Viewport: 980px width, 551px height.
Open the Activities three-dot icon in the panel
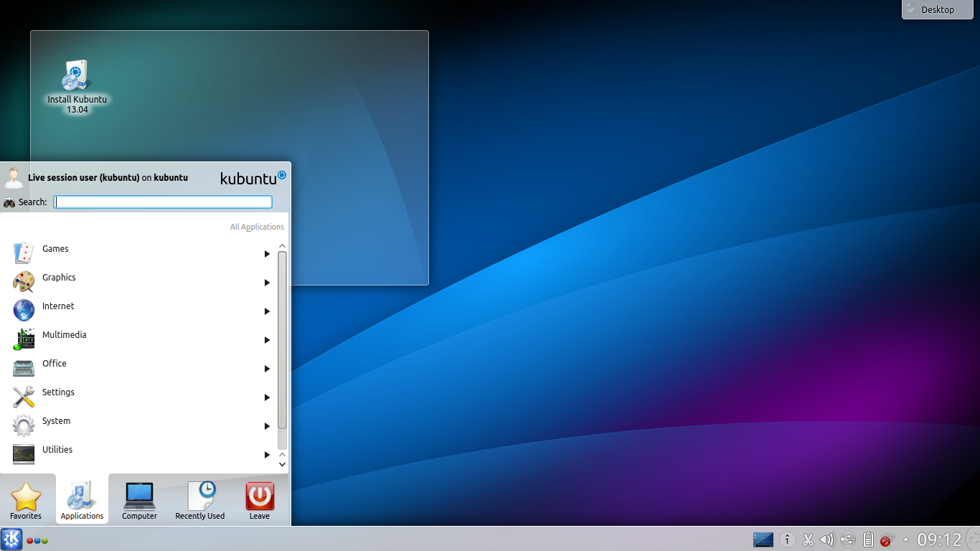pos(37,540)
